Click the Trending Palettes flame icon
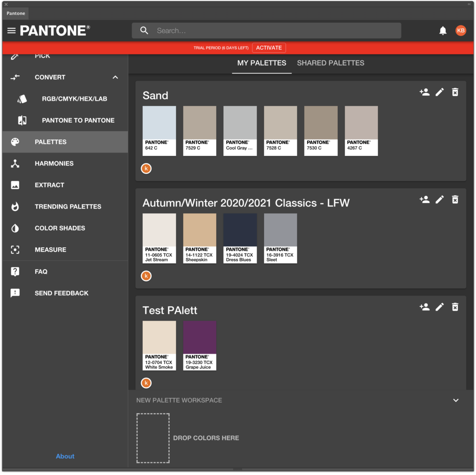476x475 pixels. [x=15, y=207]
